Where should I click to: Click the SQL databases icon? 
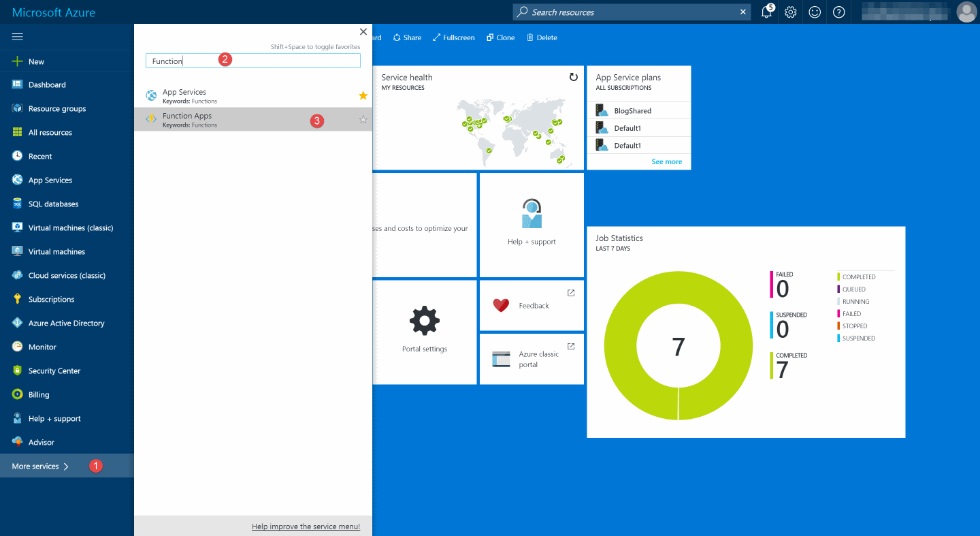(x=18, y=204)
